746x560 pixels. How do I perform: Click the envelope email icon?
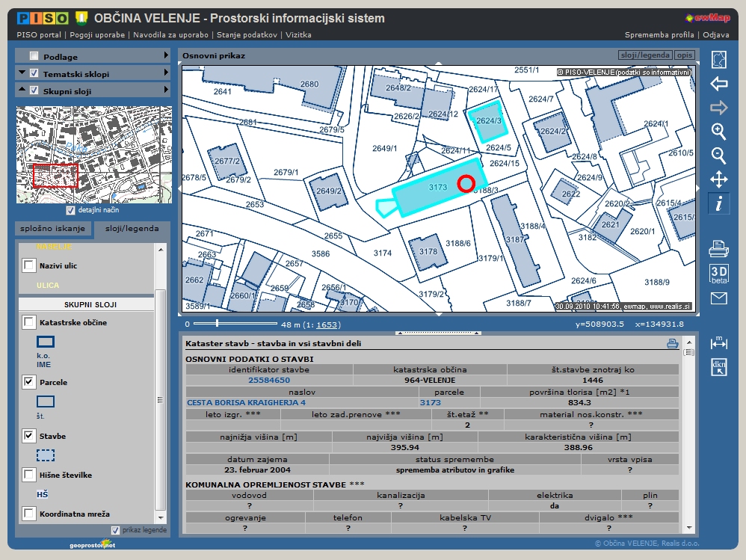tap(718, 299)
